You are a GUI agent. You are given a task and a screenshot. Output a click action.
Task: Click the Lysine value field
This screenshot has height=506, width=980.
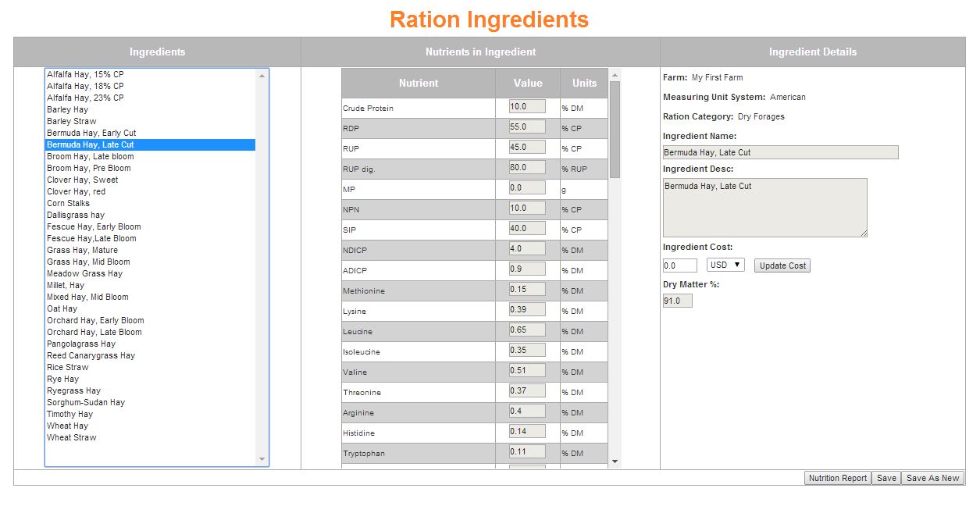tap(526, 308)
